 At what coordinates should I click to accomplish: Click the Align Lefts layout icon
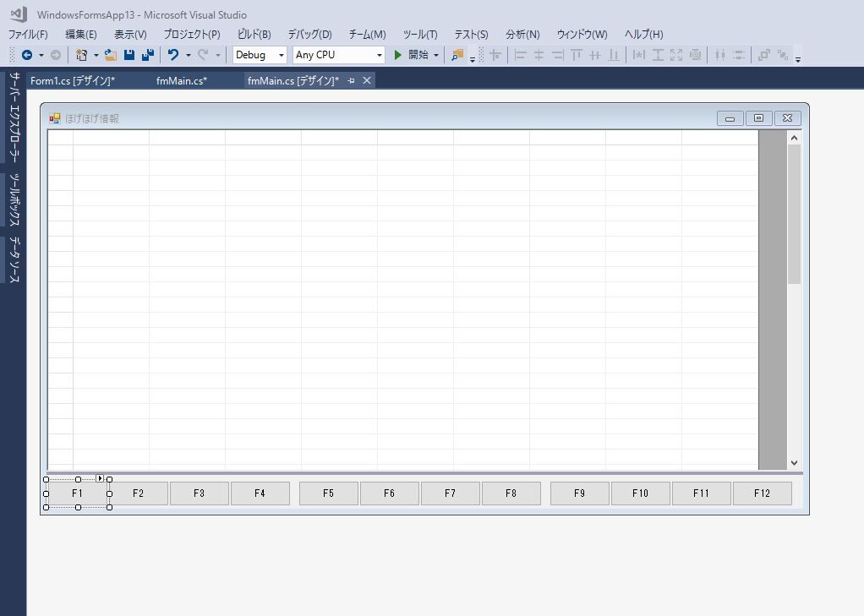(520, 55)
